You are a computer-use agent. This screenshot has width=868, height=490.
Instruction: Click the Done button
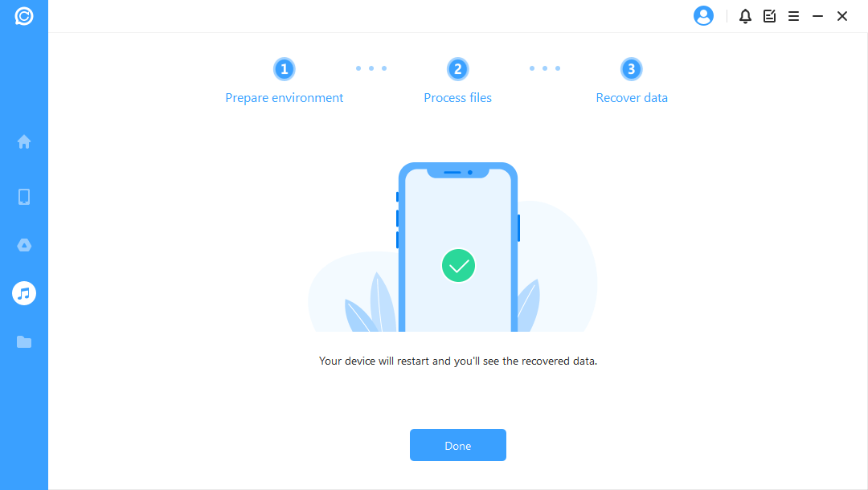[458, 445]
